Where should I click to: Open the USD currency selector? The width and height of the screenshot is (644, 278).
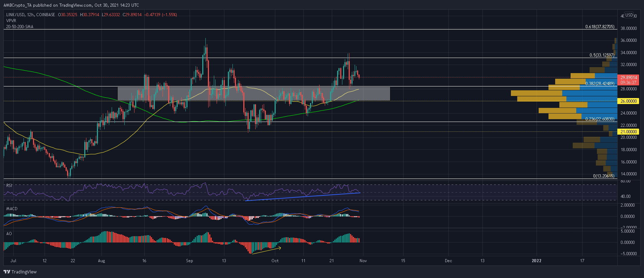[x=629, y=15]
